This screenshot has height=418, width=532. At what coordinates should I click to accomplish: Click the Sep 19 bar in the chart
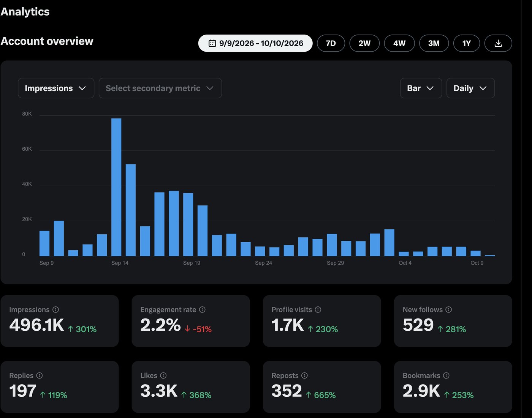(188, 224)
